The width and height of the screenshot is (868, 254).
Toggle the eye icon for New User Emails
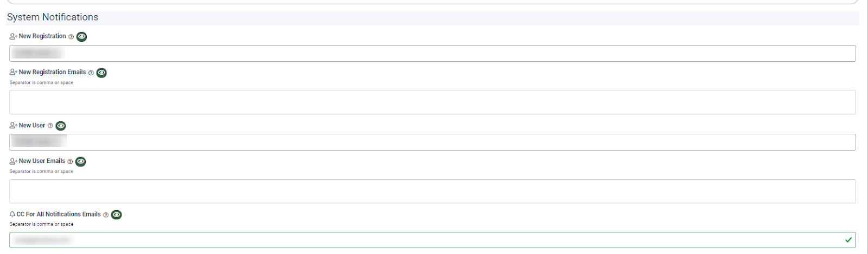[x=80, y=161]
